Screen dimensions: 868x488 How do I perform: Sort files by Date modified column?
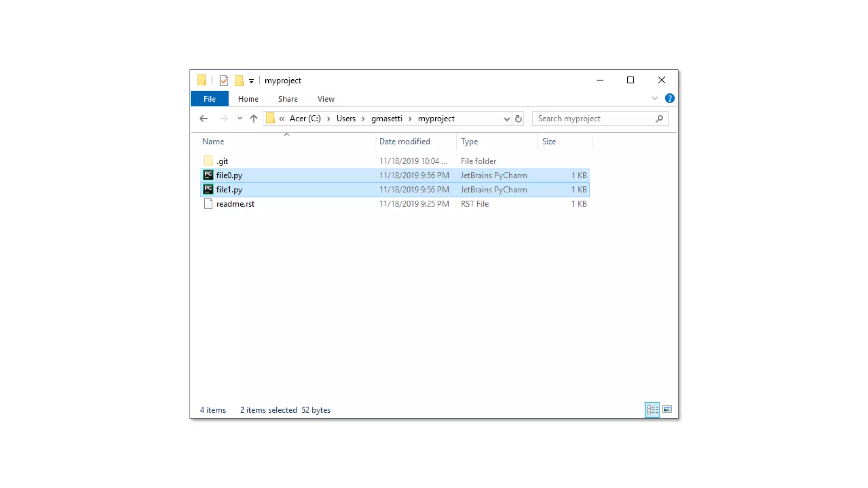(404, 141)
